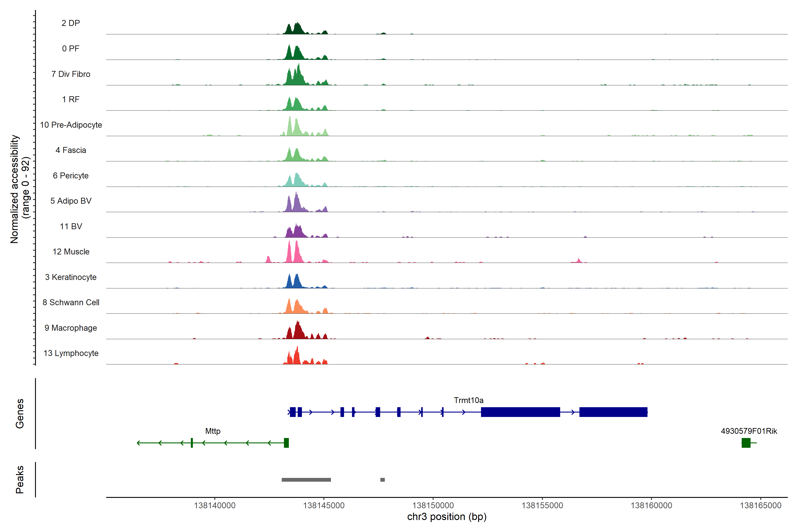Click the chr3 position (bp) axis title
The height and width of the screenshot is (532, 798).
tap(446, 517)
